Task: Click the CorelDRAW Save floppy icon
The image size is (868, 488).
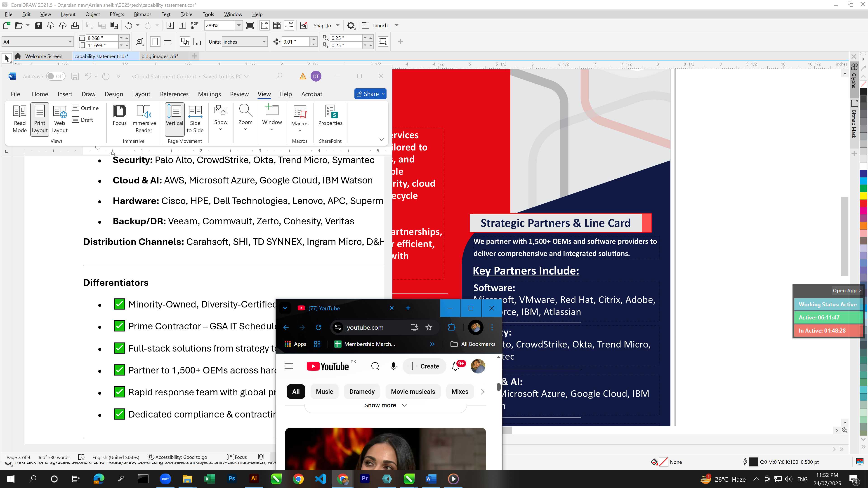Action: (38, 26)
